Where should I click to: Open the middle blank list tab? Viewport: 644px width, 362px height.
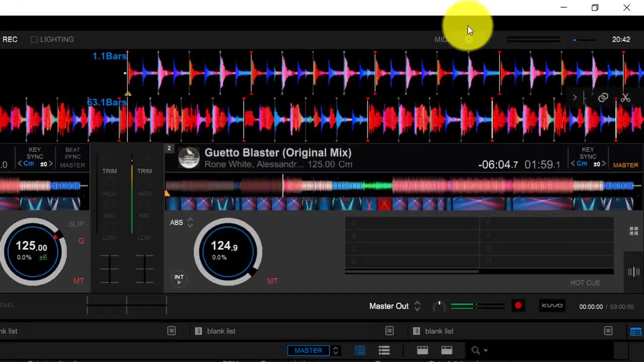tap(221, 331)
